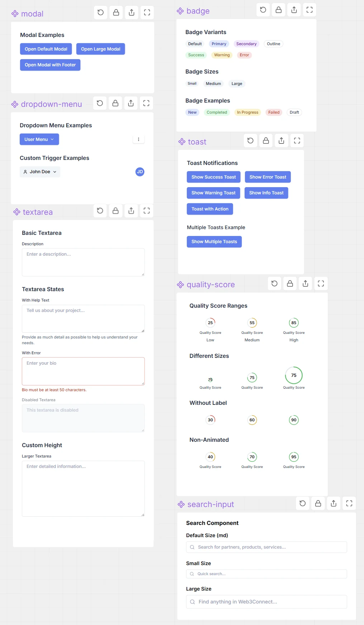Click the share icon in the modal panel header
This screenshot has height=625, width=364.
(132, 13)
